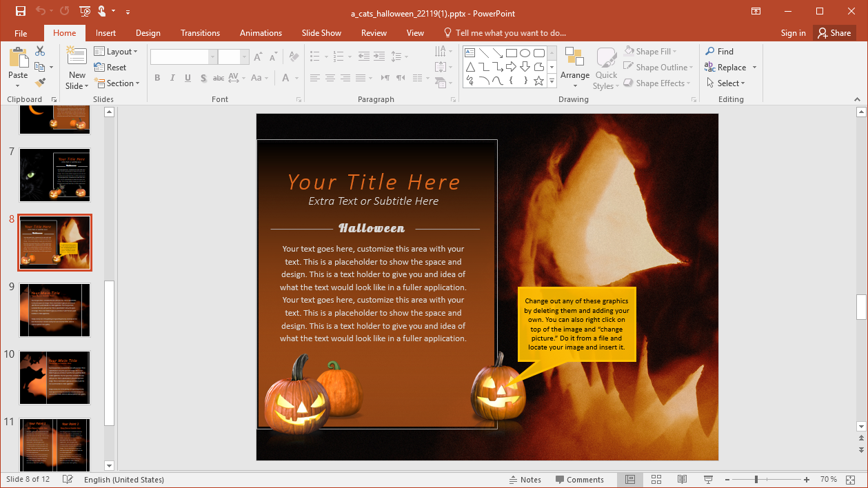Start Slide Show from status bar icon
The width and height of the screenshot is (868, 488).
(708, 479)
